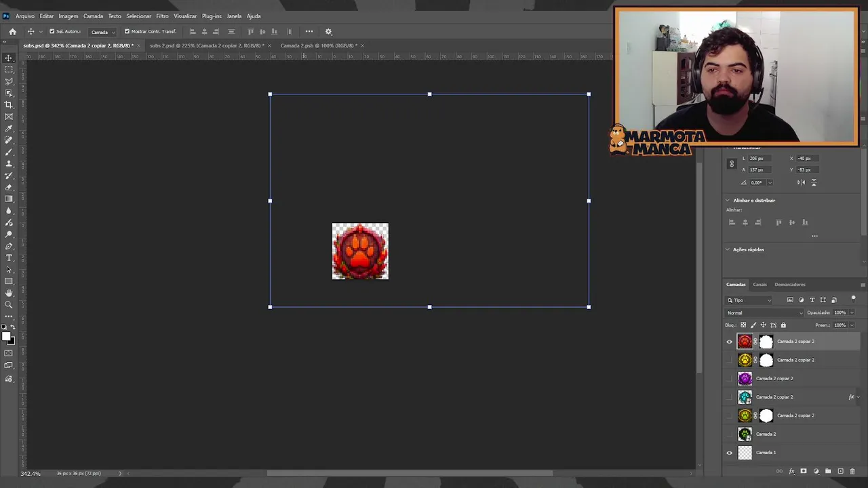This screenshot has height=488, width=868.
Task: Select the Pen tool
Action: 9,246
